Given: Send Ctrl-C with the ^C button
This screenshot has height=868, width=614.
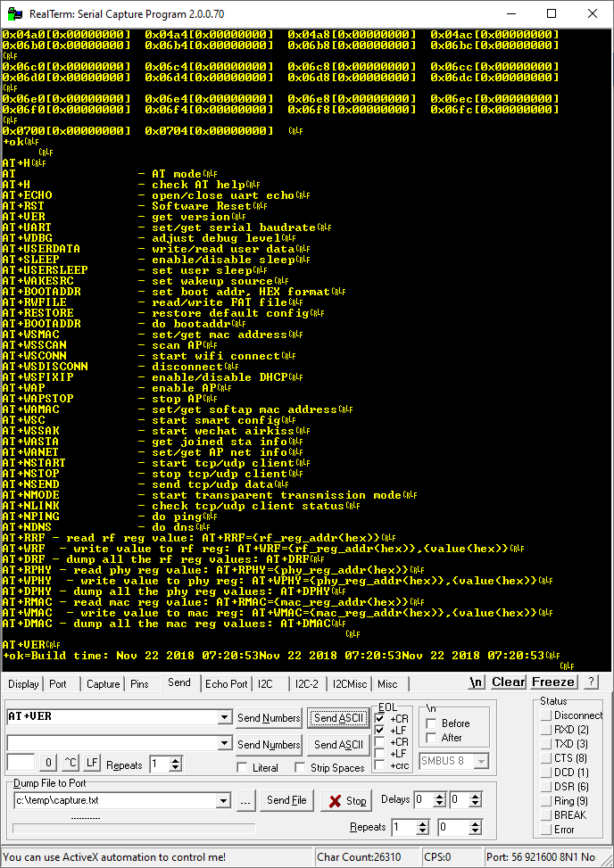Looking at the screenshot, I should (71, 763).
